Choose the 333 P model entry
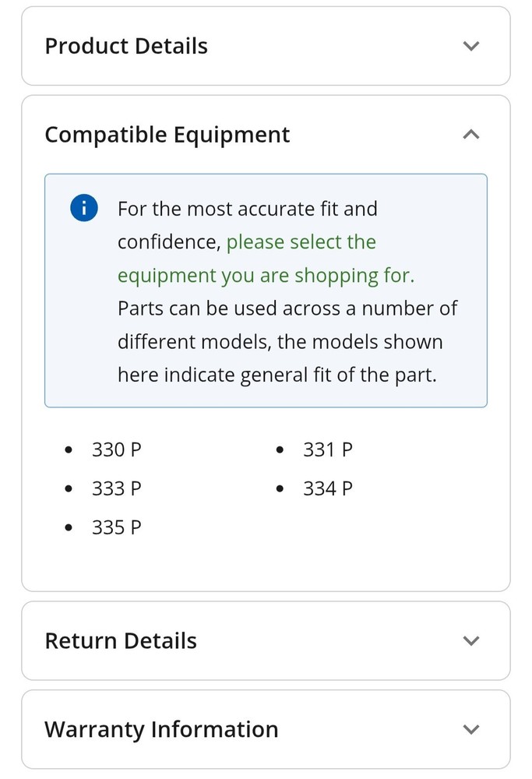The height and width of the screenshot is (779, 532). click(116, 488)
